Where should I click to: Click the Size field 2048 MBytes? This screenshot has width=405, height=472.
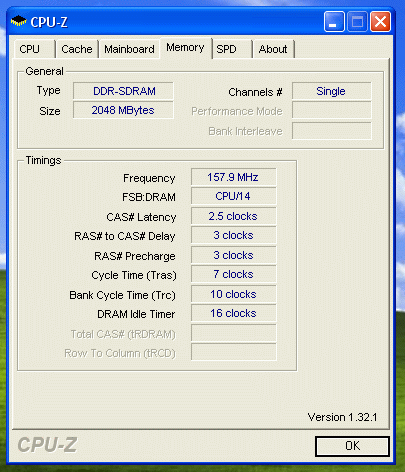(x=123, y=110)
